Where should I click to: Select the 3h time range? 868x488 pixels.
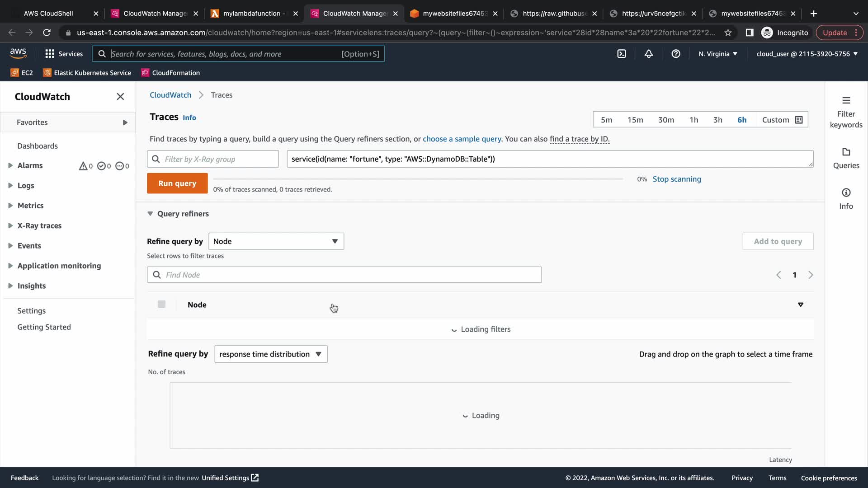coord(717,120)
